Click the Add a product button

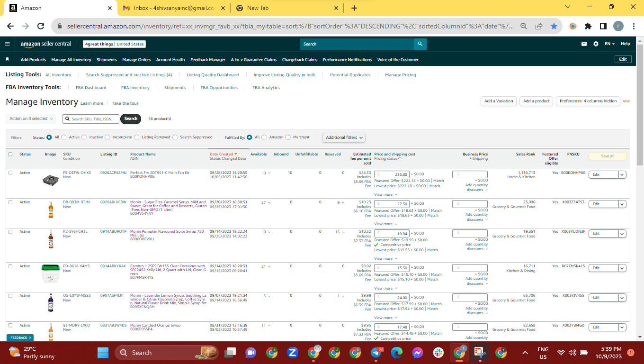(x=537, y=101)
